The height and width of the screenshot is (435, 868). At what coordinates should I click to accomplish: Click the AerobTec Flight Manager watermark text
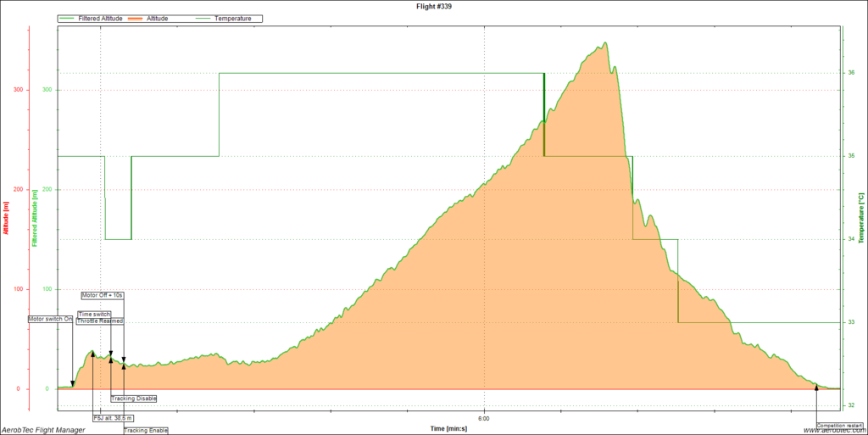[42, 431]
